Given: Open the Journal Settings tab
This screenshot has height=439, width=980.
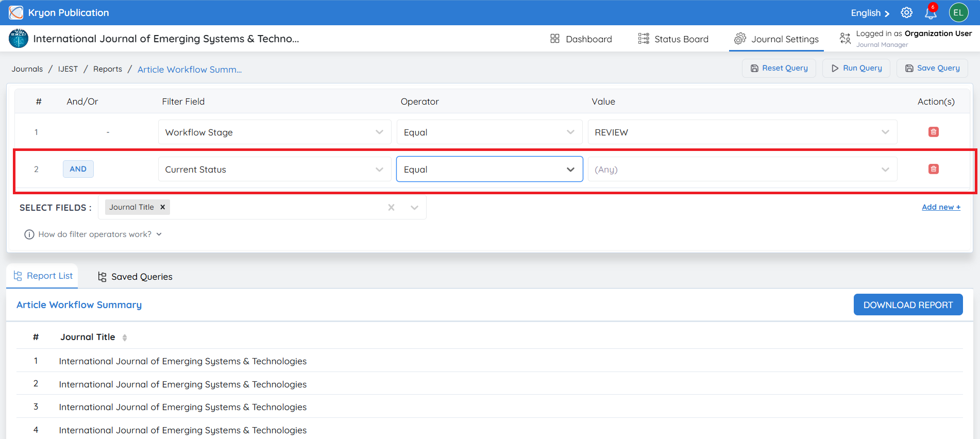Looking at the screenshot, I should pos(776,39).
